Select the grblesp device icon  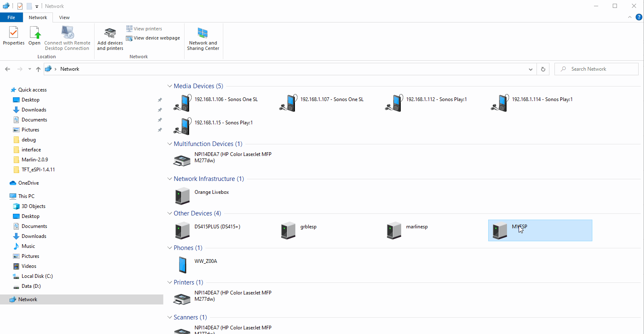(x=288, y=230)
